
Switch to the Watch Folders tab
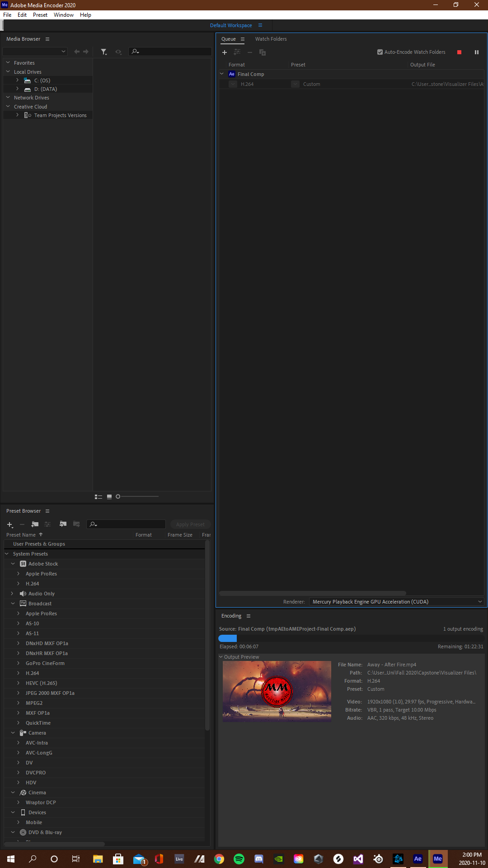tap(271, 39)
